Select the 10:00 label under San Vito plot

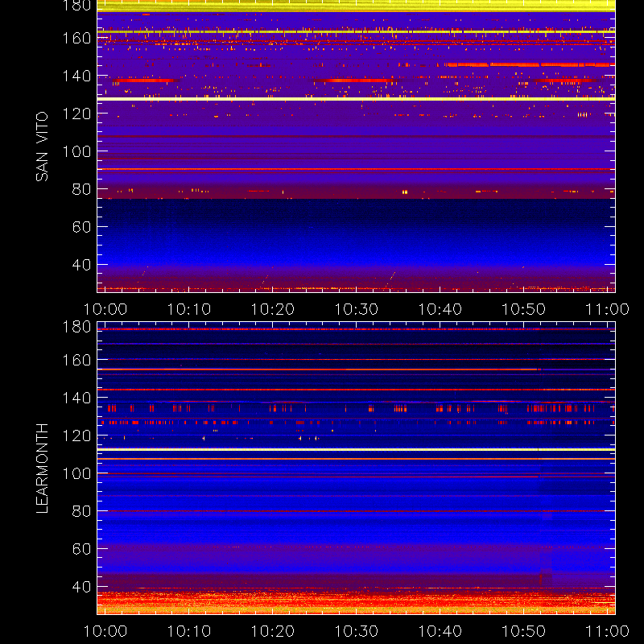tap(105, 309)
